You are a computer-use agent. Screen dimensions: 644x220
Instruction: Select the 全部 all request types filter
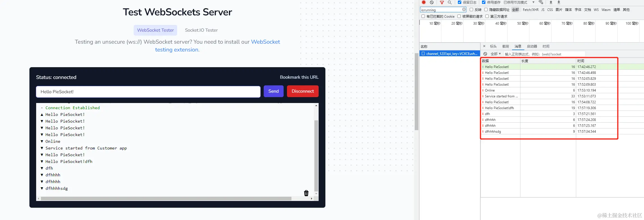(x=515, y=10)
